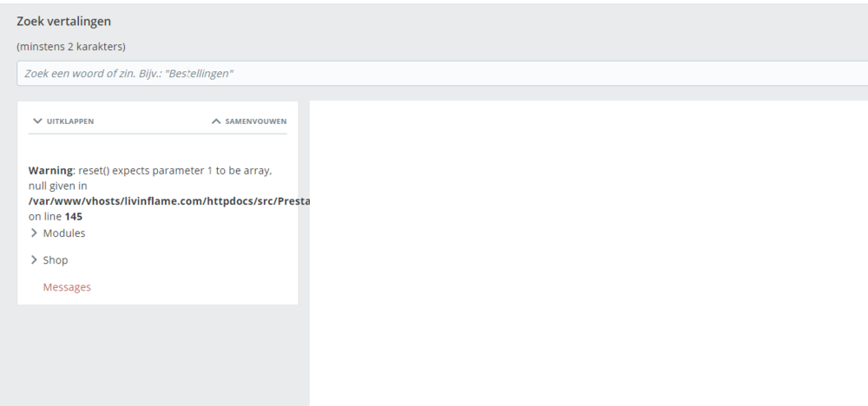Image resolution: width=868 pixels, height=406 pixels.
Task: Click the 'Zoek vertalingen' heading
Action: (63, 22)
